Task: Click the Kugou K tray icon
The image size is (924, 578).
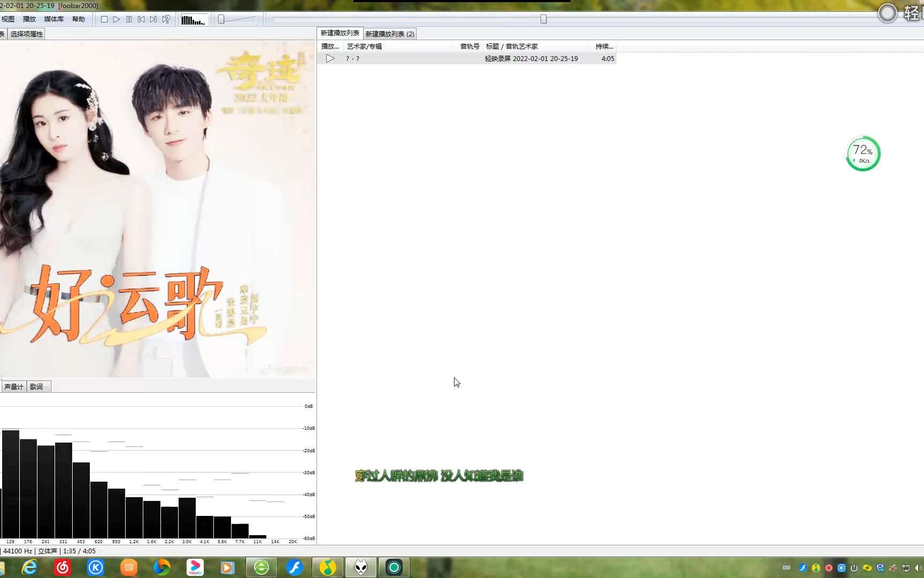Action: (x=841, y=568)
